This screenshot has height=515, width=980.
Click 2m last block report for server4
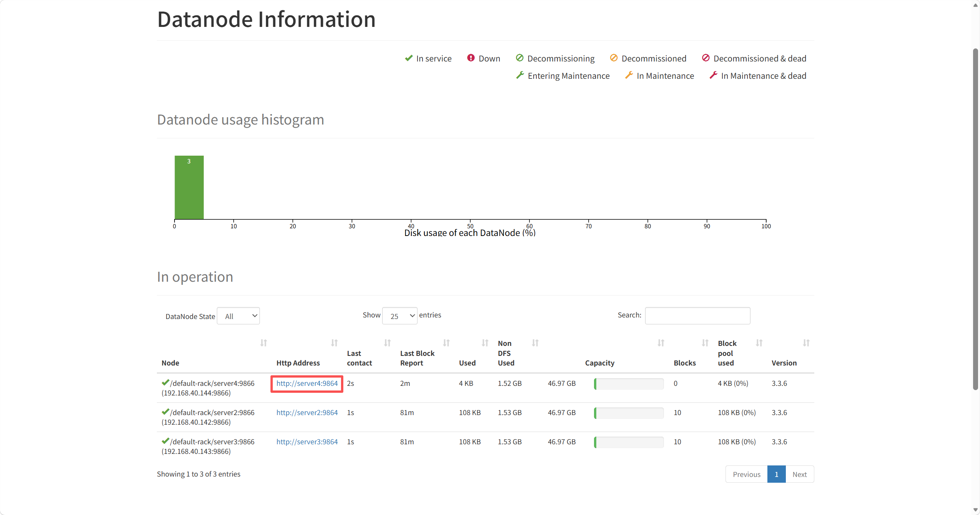coord(405,384)
